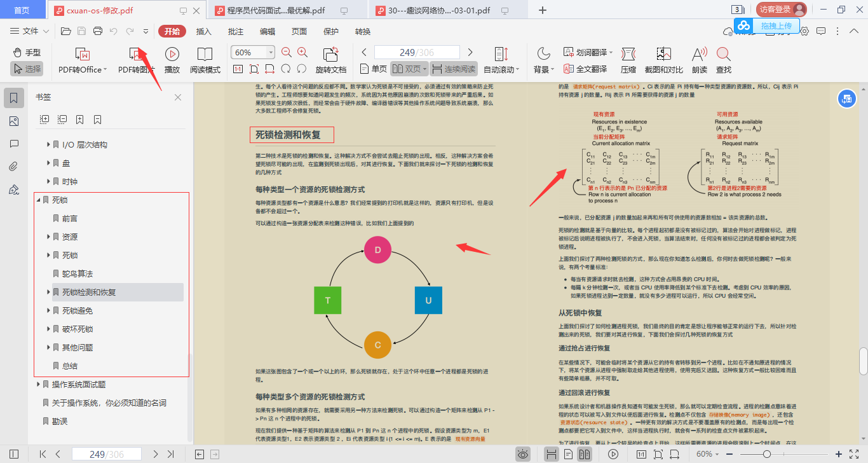
Task: Click the page number field in toolbar
Action: click(x=417, y=53)
